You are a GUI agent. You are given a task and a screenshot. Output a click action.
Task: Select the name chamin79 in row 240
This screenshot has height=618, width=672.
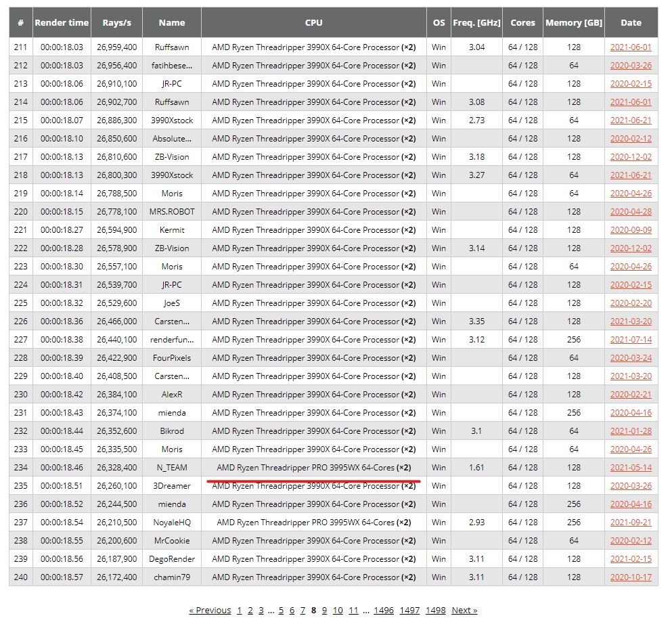pyautogui.click(x=172, y=577)
